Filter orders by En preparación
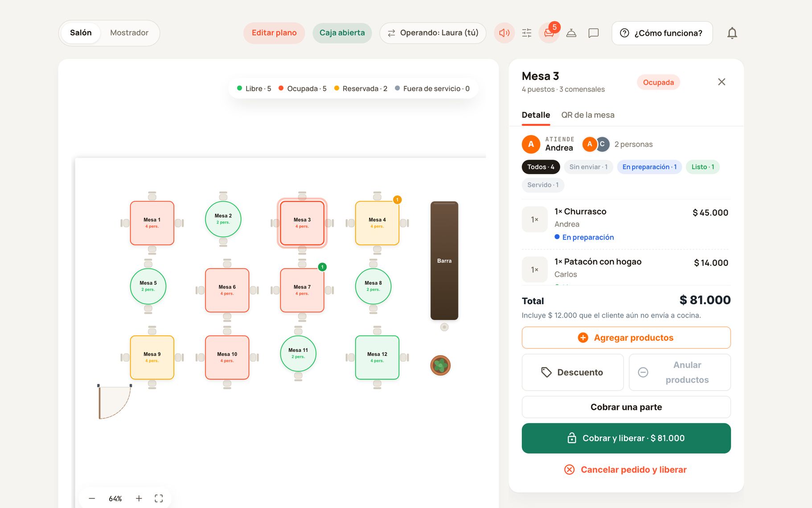Viewport: 812px width, 508px height. [649, 167]
